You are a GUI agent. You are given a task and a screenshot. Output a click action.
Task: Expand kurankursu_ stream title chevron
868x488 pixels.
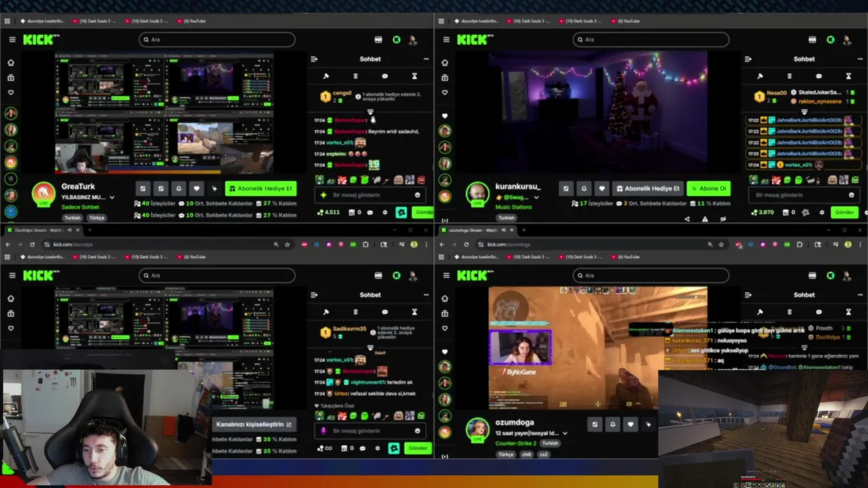click(x=536, y=197)
